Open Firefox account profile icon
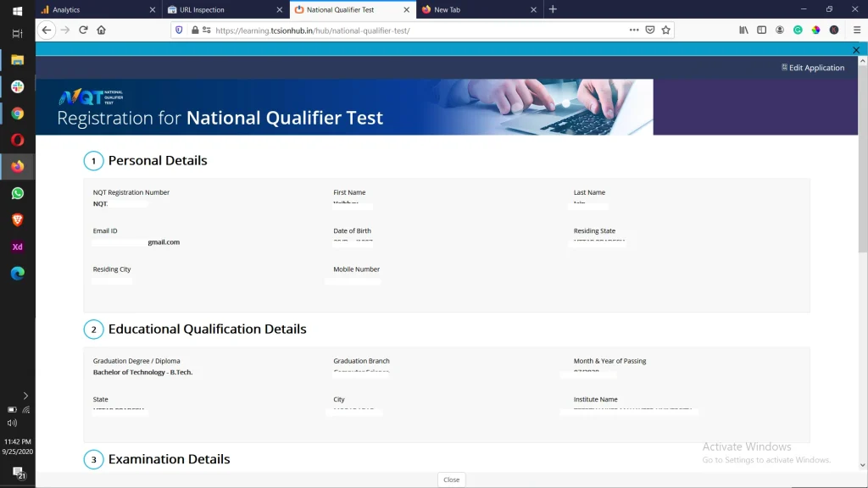This screenshot has height=488, width=868. (780, 30)
